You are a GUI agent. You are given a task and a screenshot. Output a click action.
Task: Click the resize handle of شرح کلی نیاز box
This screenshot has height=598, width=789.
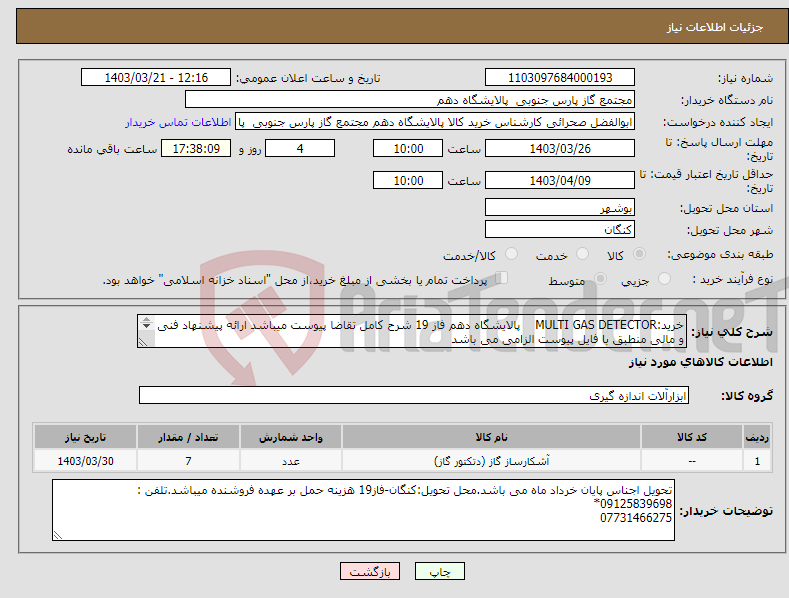[143, 342]
